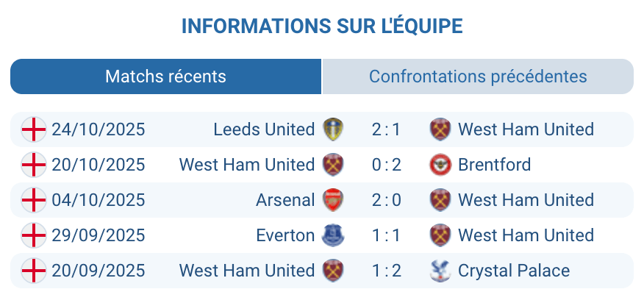Click the 2 : 1 score result

386,129
